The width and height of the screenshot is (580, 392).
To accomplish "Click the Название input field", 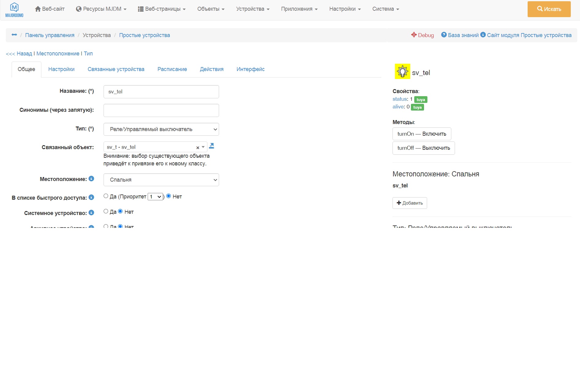I will pyautogui.click(x=161, y=92).
